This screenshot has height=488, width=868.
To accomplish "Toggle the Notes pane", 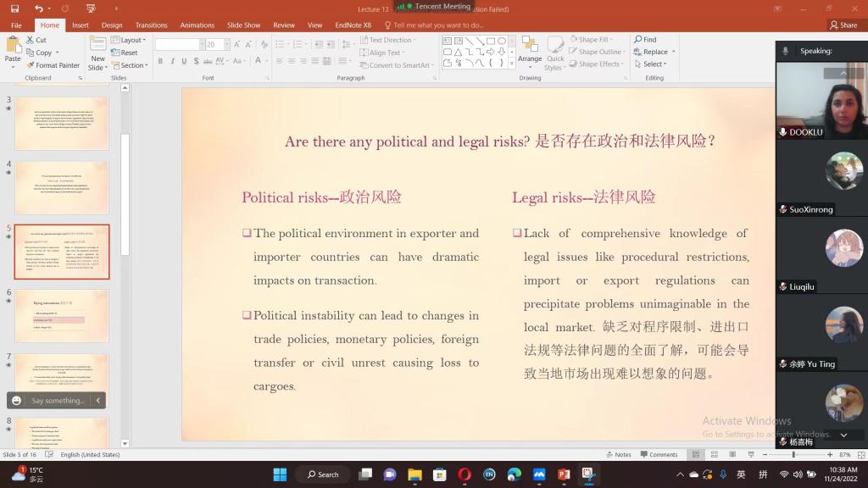I will coord(618,455).
